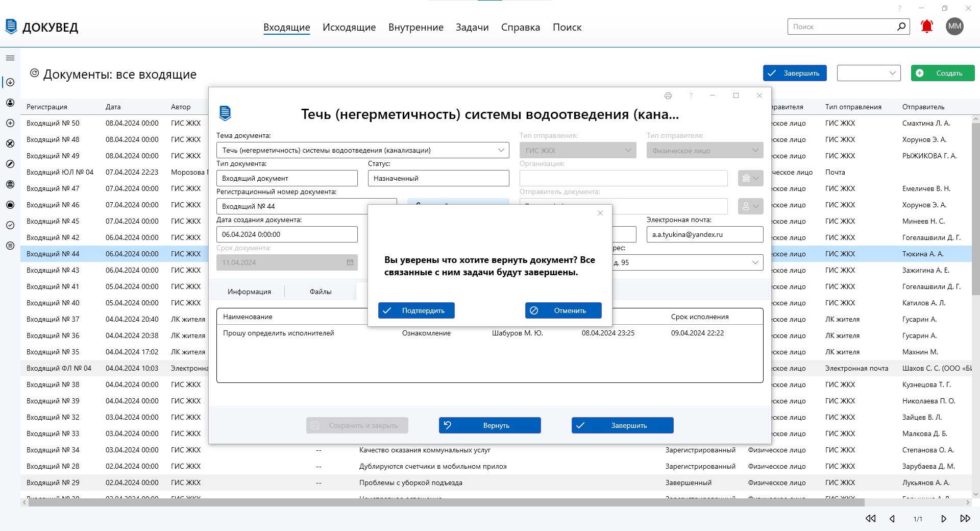Click Завершить button in the main toolbar
This screenshot has width=980, height=531.
coord(795,73)
